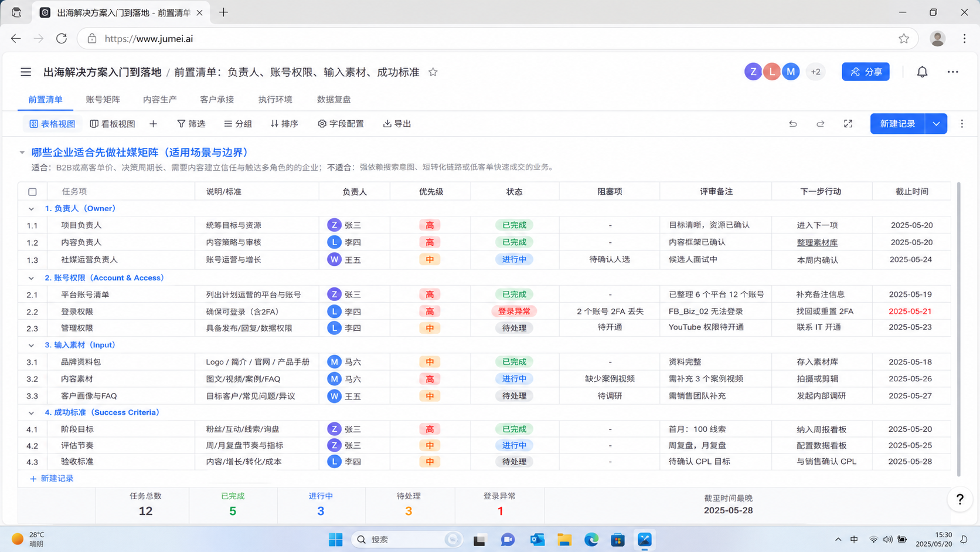The width and height of the screenshot is (980, 552).
Task: Click the L collaborator avatar in the header
Action: pyautogui.click(x=772, y=72)
